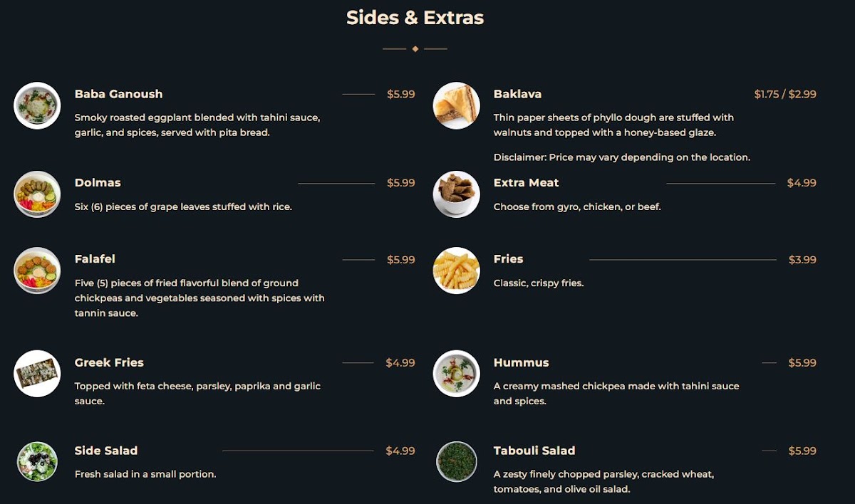Click the Baba Ganoush item title
This screenshot has width=855, height=504.
click(x=118, y=94)
